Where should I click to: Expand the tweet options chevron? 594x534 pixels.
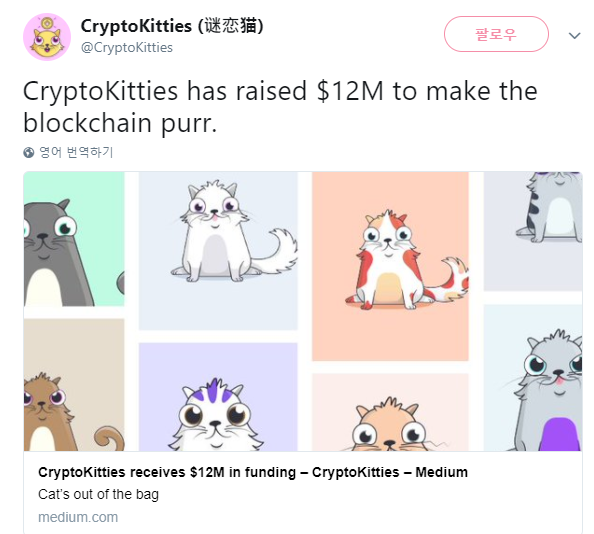click(574, 36)
